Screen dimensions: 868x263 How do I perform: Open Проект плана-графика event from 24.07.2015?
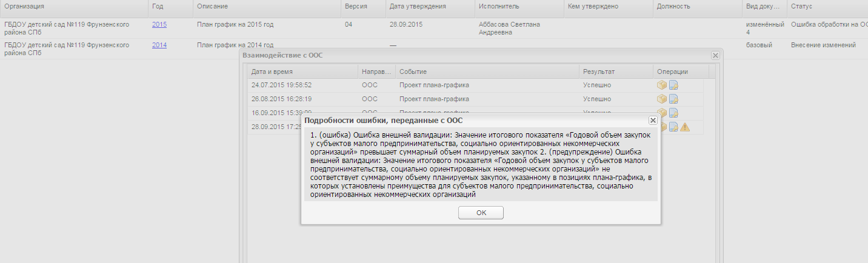[434, 85]
